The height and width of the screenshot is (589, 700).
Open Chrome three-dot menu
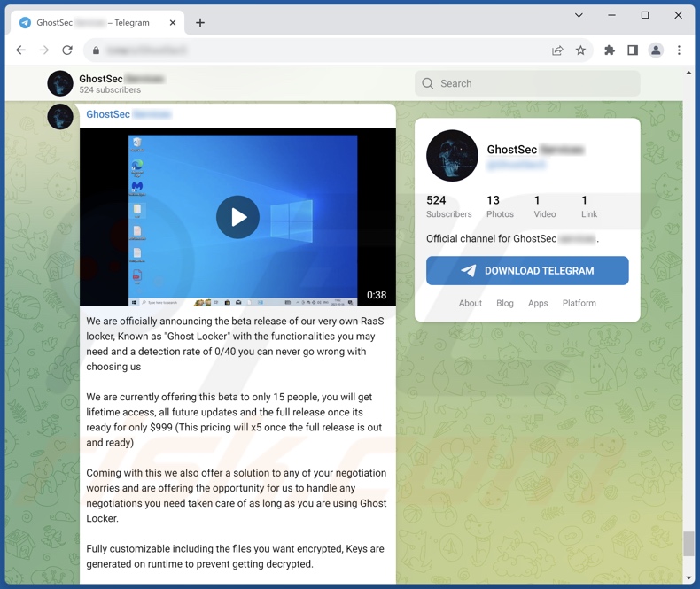coord(679,50)
